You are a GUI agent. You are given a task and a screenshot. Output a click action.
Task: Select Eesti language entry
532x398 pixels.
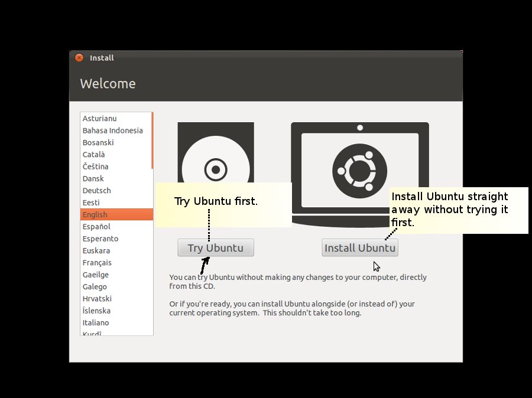coord(116,203)
